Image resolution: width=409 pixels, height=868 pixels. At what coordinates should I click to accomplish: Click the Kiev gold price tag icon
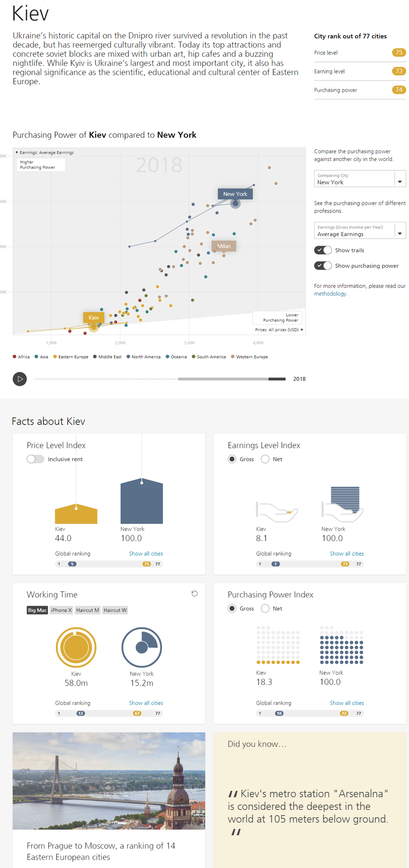pos(76,514)
